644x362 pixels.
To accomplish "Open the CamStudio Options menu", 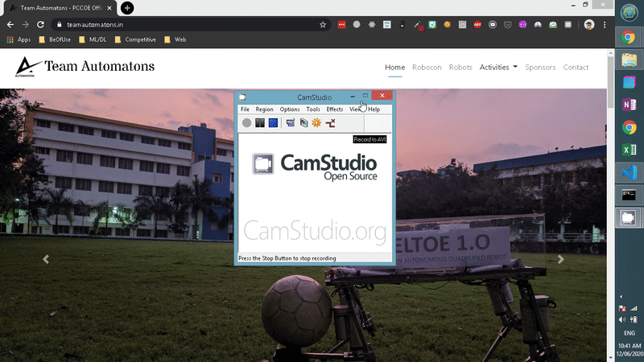I will click(290, 109).
